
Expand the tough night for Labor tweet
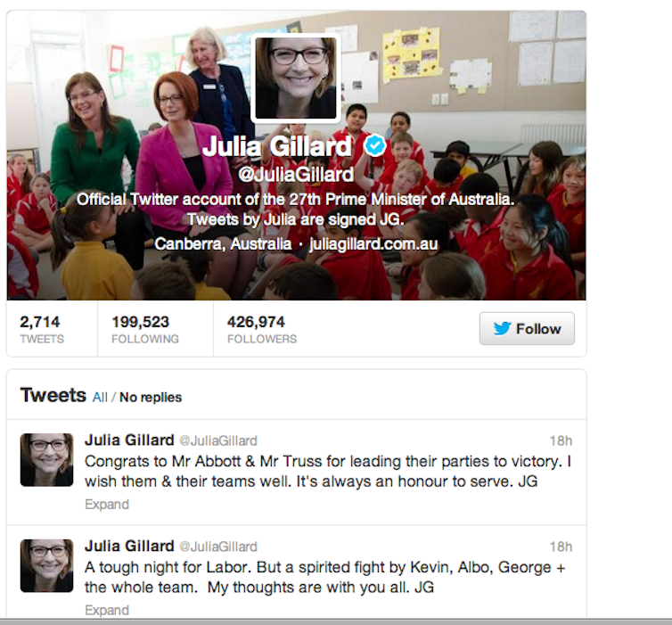click(107, 610)
